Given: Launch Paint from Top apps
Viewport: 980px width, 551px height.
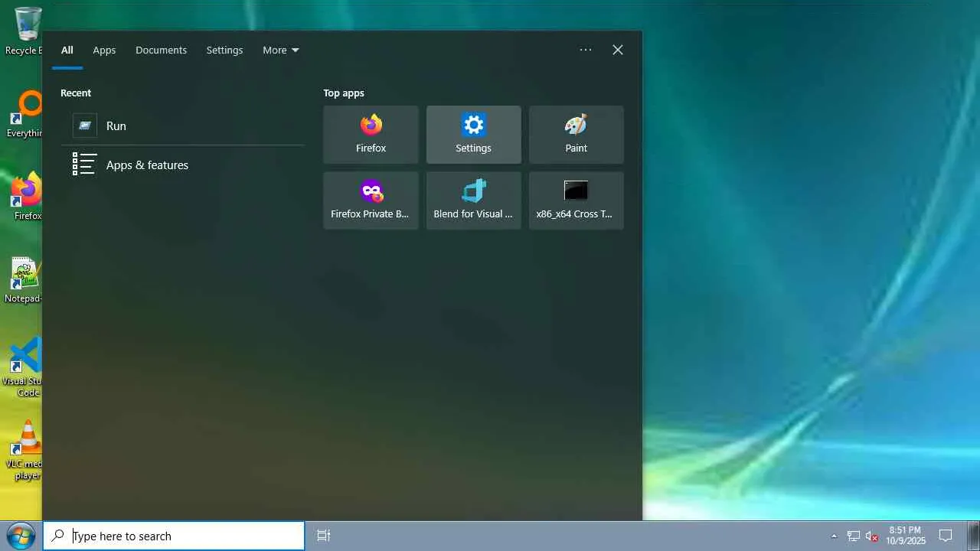Looking at the screenshot, I should 576,135.
